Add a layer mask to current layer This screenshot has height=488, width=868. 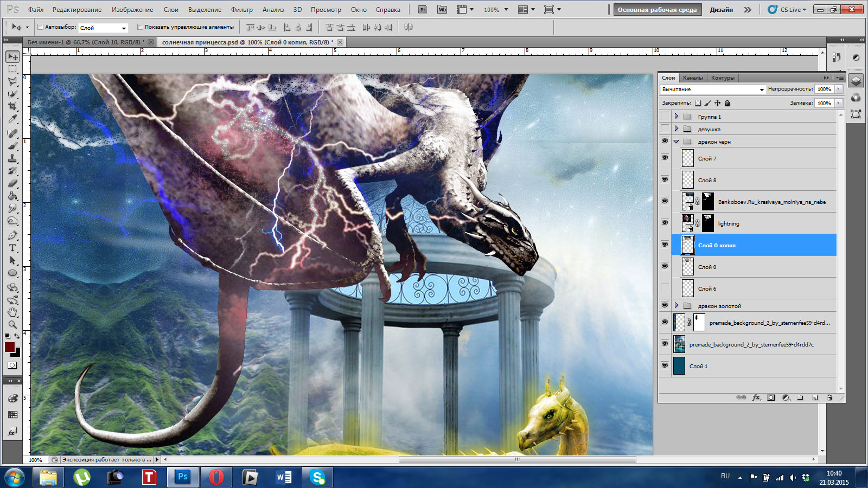[x=771, y=397]
